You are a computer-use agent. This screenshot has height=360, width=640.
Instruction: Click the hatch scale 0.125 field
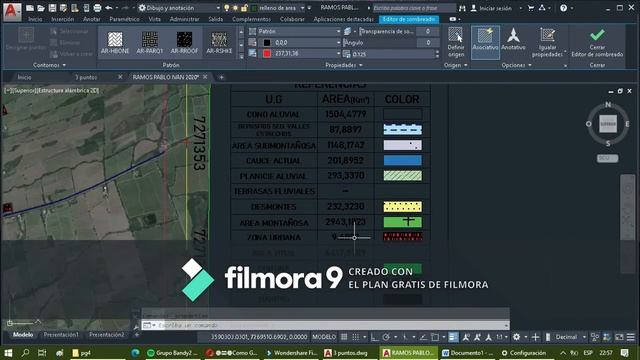pyautogui.click(x=392, y=53)
